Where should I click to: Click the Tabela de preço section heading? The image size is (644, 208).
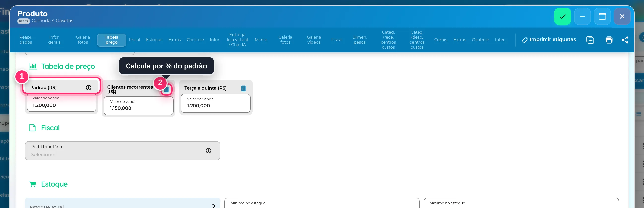coord(68,66)
